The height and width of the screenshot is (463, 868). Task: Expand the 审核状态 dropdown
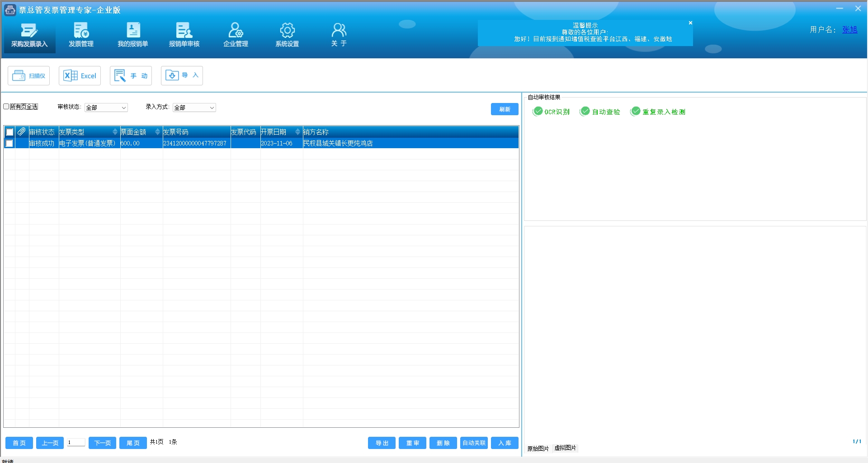(x=106, y=108)
